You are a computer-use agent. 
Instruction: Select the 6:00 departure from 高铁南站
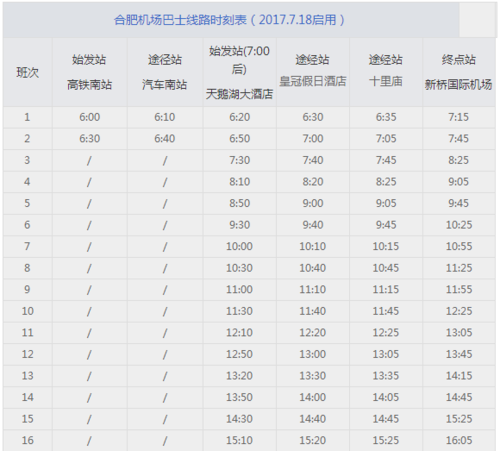90,117
